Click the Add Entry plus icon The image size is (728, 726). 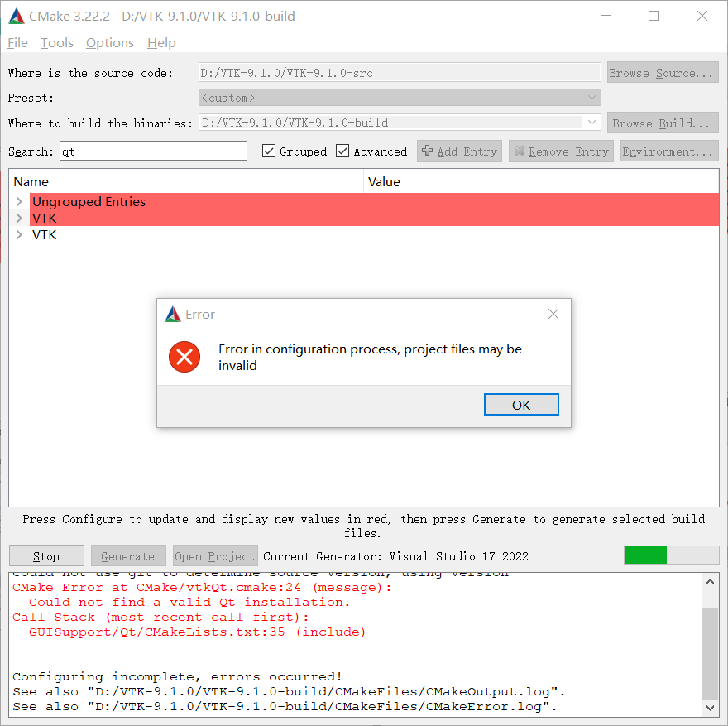tap(429, 151)
